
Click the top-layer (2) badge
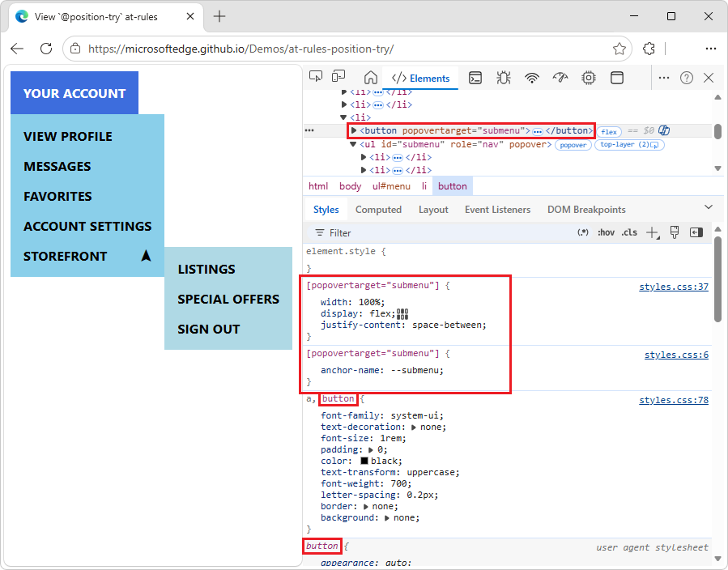tap(629, 145)
